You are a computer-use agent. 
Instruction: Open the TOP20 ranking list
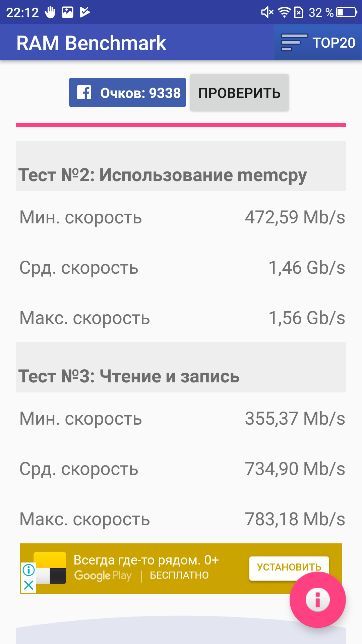click(318, 42)
